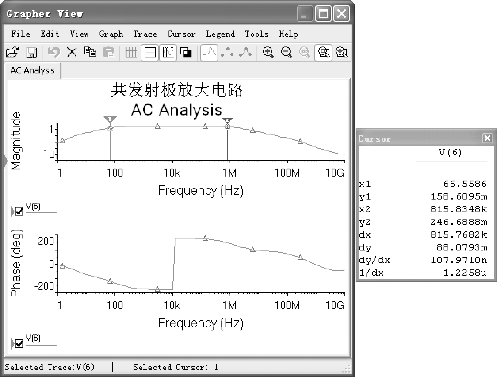Viewport: 497px width, 377px height.
Task: Click cursor 2 marker near 1M frequency
Action: click(227, 120)
